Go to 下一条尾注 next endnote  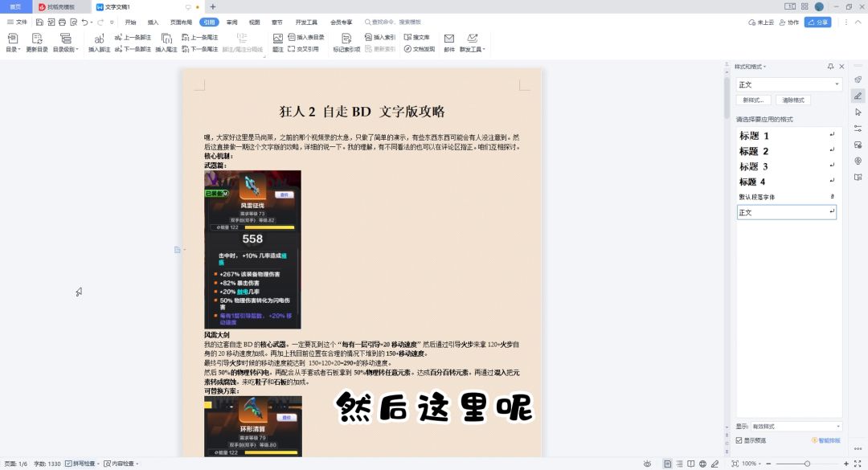pyautogui.click(x=200, y=49)
